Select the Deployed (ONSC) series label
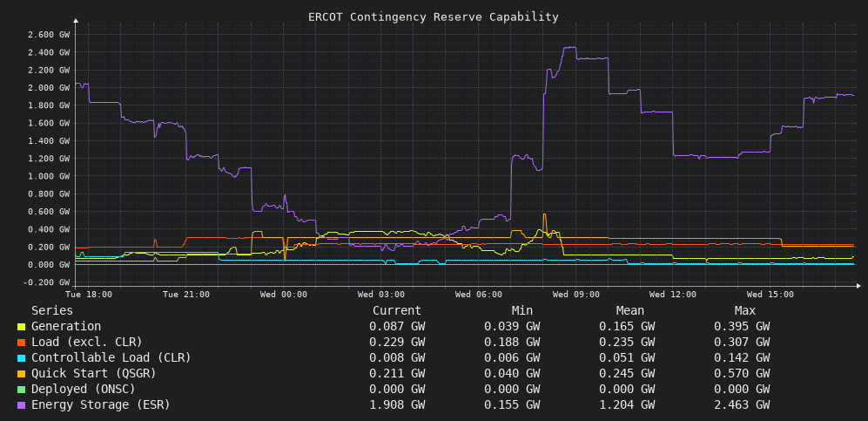This screenshot has width=868, height=421. pyautogui.click(x=84, y=389)
